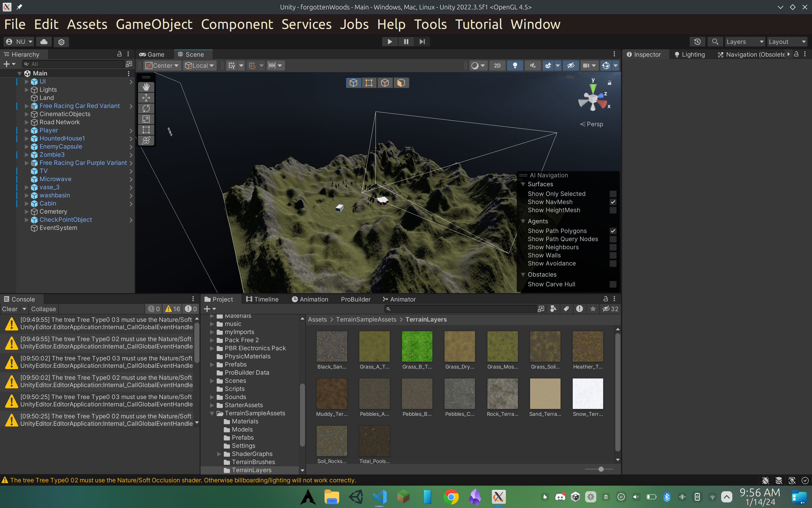Click TerrainSampleAssets in breadcrumb path

click(x=366, y=320)
